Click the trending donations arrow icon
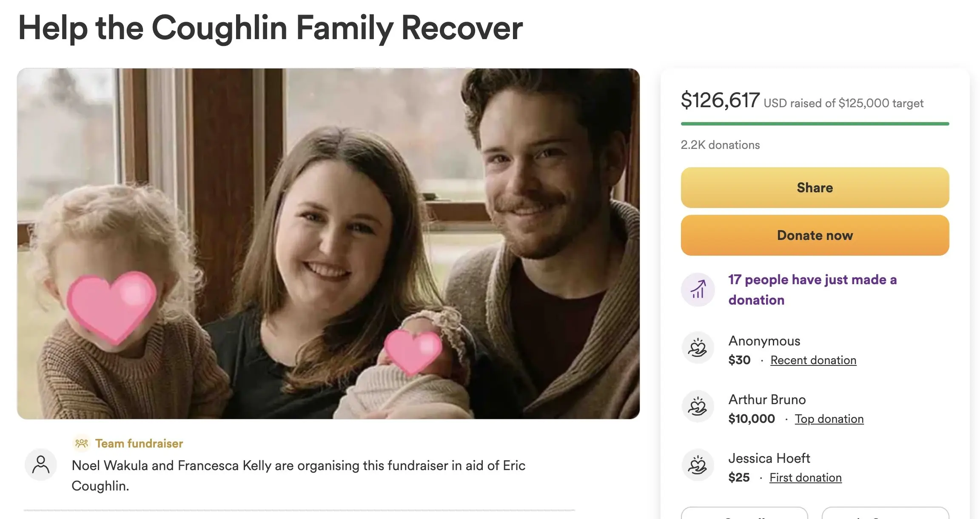The image size is (980, 519). 698,290
